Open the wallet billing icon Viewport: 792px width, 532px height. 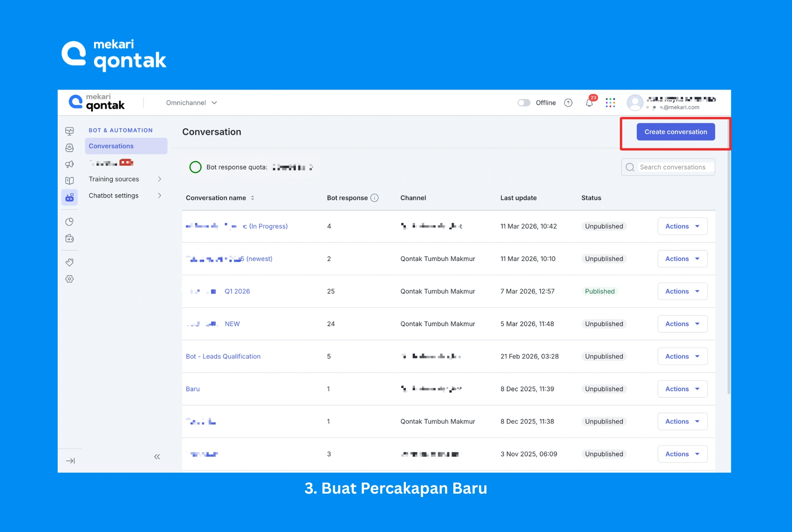click(x=70, y=238)
